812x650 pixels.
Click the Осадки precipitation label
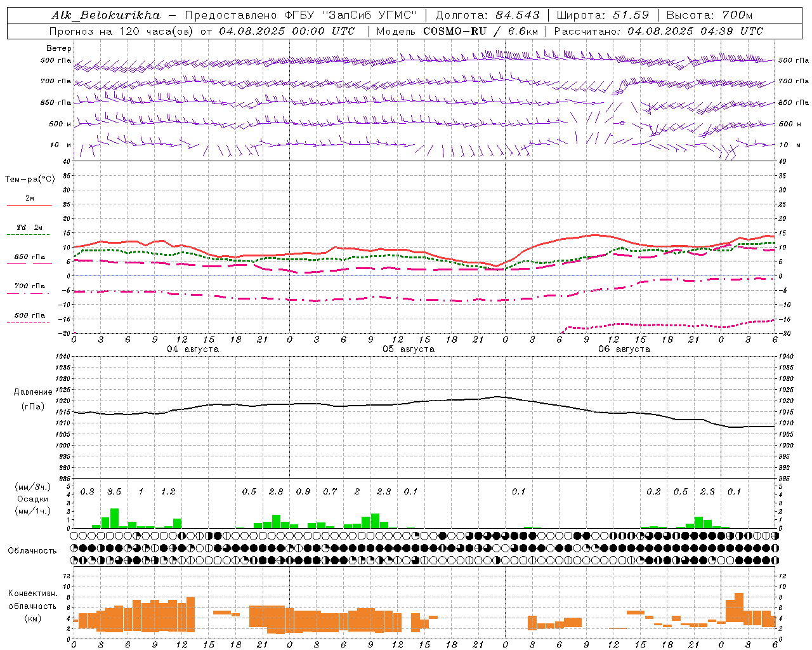pos(33,499)
